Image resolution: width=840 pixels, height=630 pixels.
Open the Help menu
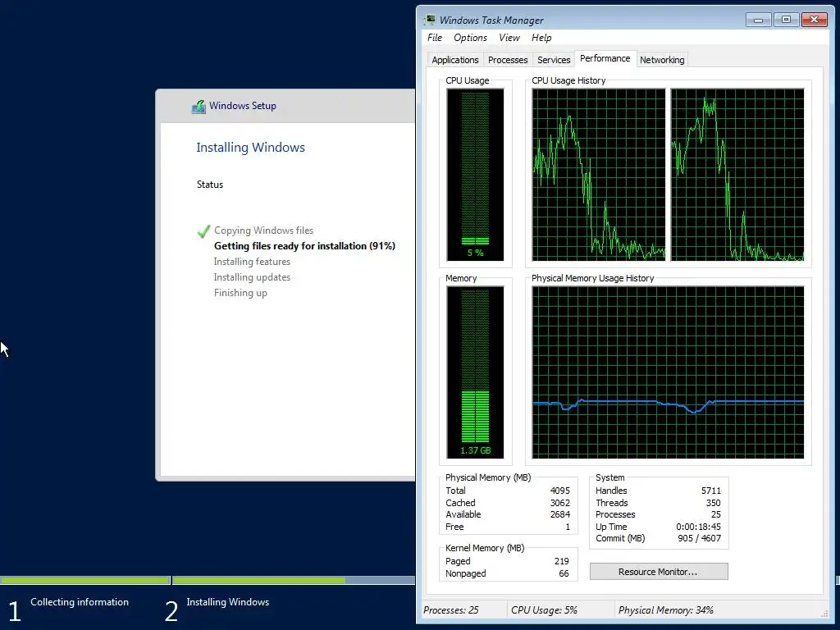coord(541,38)
